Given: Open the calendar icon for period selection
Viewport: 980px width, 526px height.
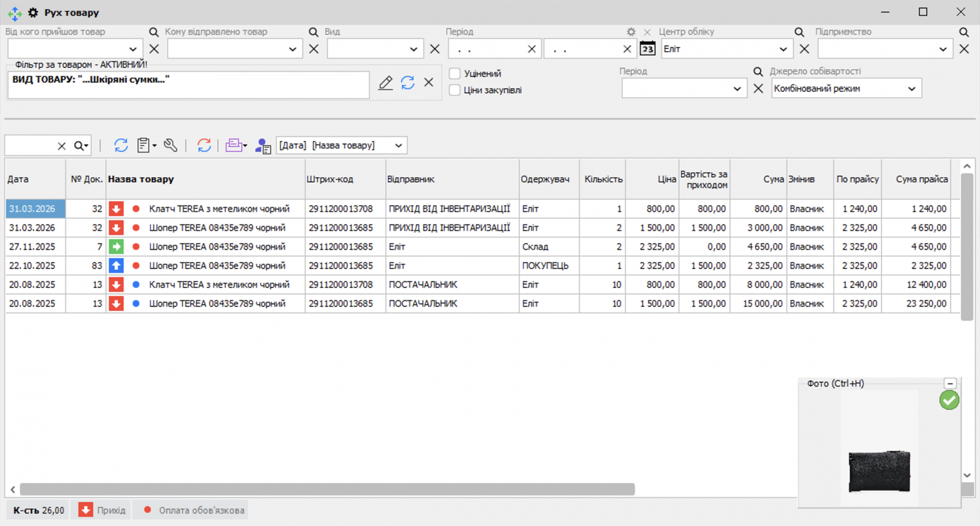Looking at the screenshot, I should coord(647,49).
